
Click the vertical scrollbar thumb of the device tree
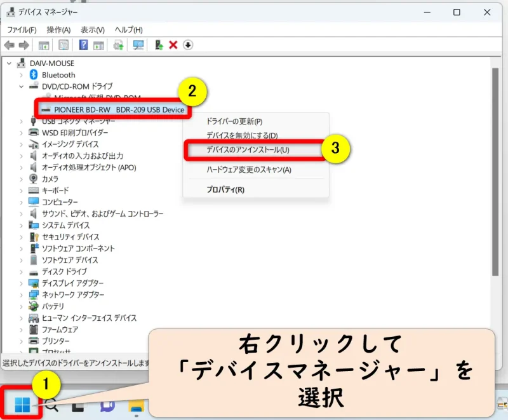point(495,172)
